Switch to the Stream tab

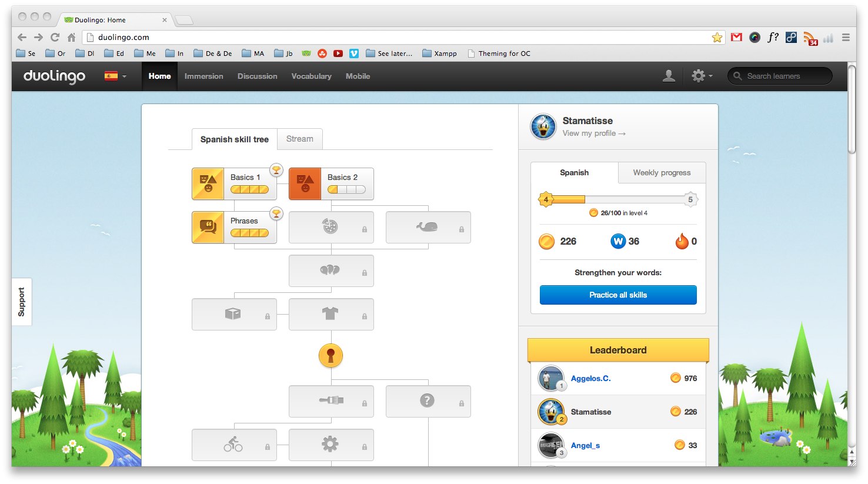[299, 139]
